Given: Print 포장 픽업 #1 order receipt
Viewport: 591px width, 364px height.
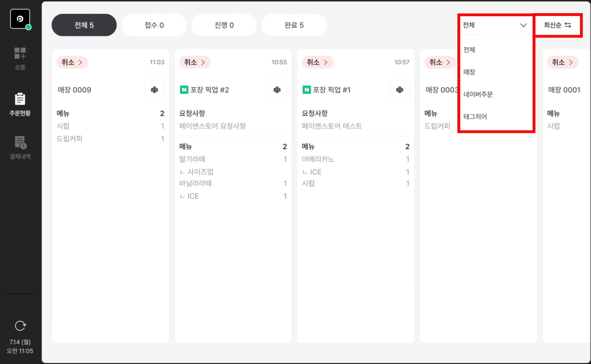Looking at the screenshot, I should pos(399,90).
